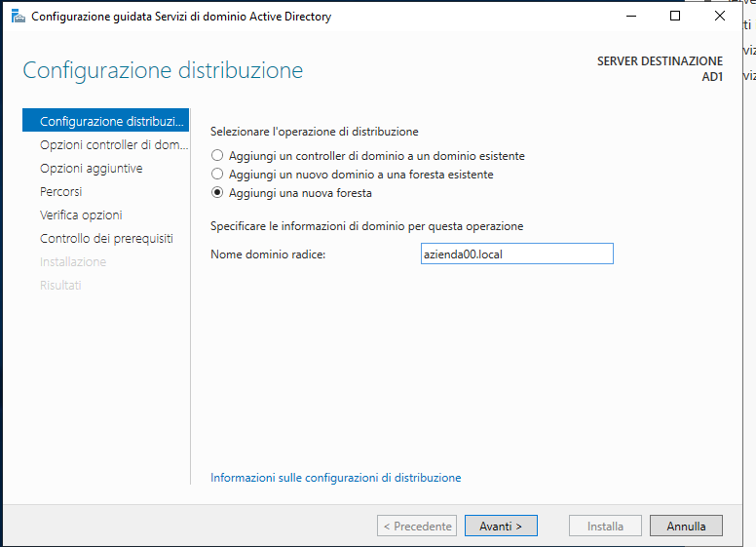
Task: Maximize the wizard window
Action: [675, 17]
